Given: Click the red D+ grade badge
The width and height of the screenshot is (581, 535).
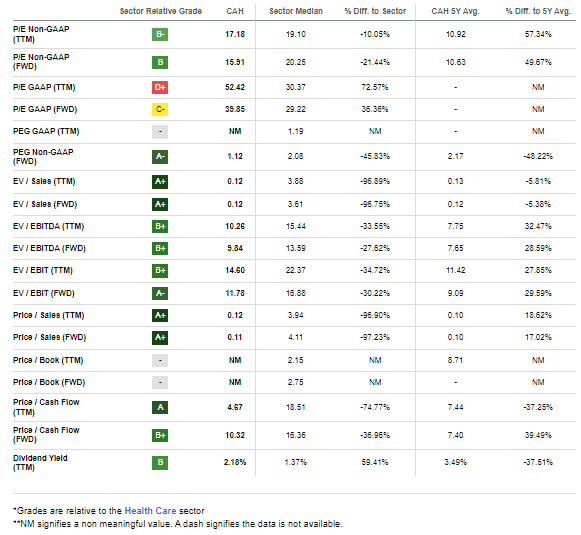Looking at the screenshot, I should (x=160, y=87).
